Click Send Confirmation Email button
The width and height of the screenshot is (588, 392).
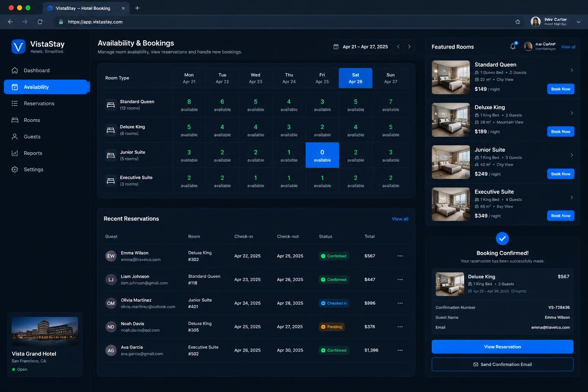pos(502,365)
